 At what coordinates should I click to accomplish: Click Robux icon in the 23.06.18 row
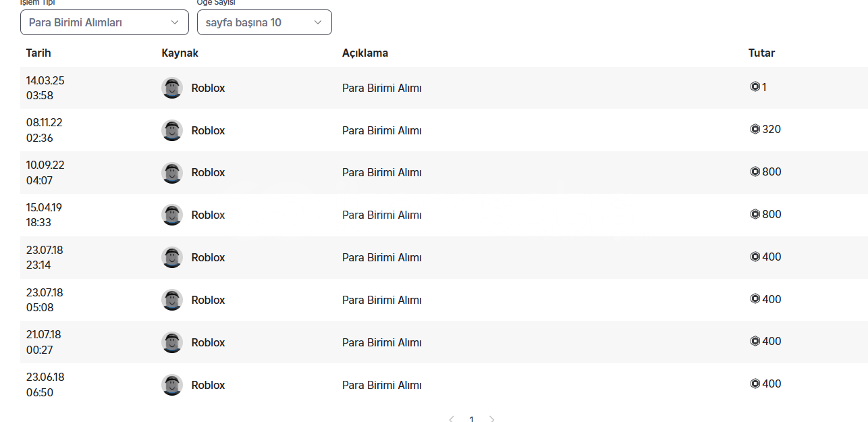(x=755, y=384)
